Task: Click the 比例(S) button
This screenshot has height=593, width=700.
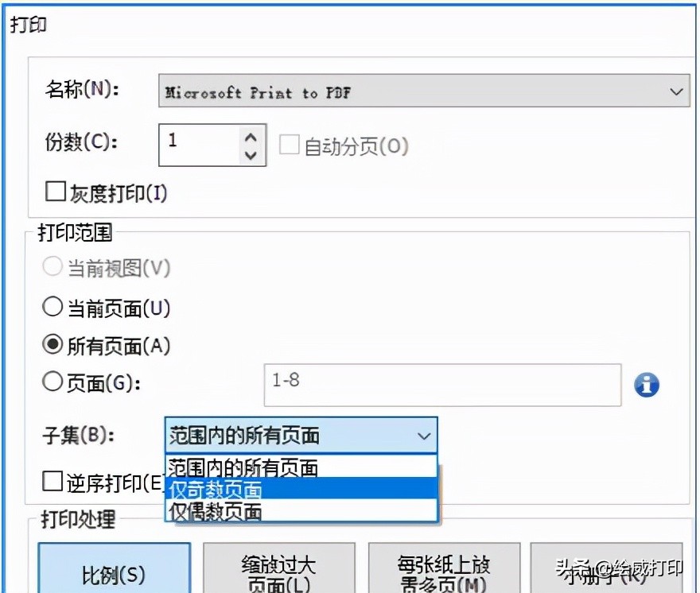Action: pos(114,570)
